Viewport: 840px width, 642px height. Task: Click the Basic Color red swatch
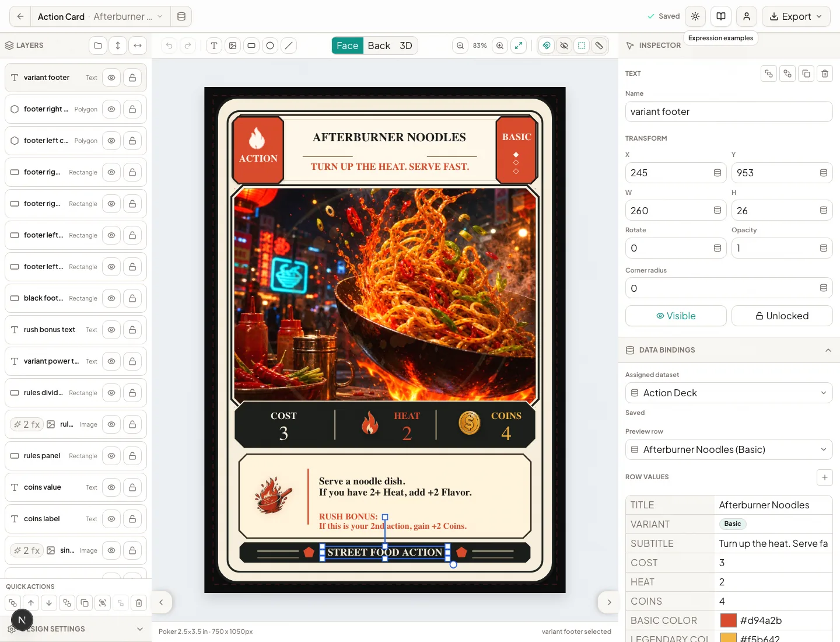pyautogui.click(x=729, y=620)
